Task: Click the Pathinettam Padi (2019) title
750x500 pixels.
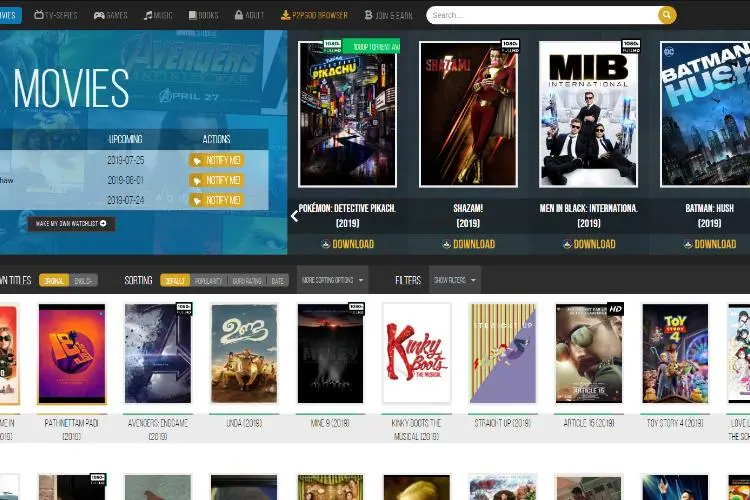Action: pos(72,429)
